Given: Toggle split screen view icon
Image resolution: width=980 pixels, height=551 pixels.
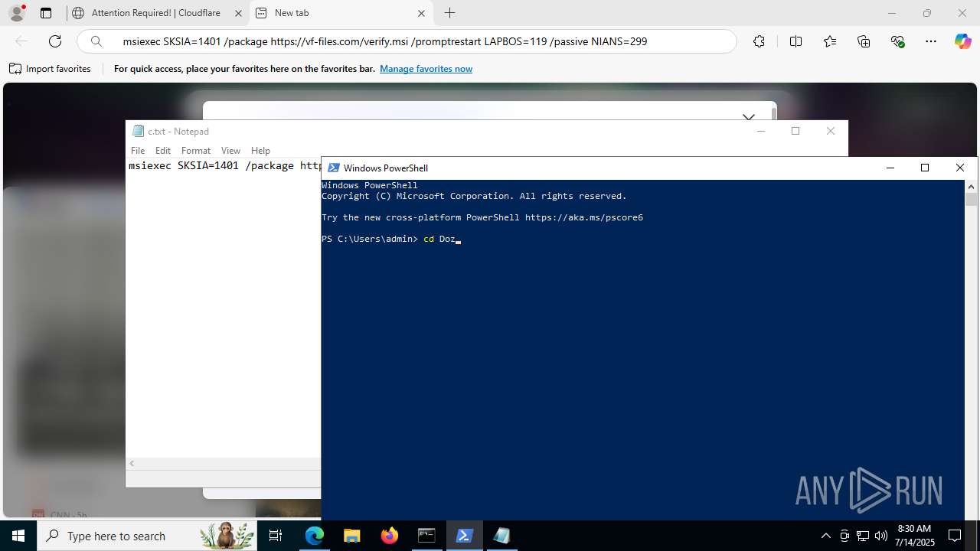Looking at the screenshot, I should click(795, 41).
